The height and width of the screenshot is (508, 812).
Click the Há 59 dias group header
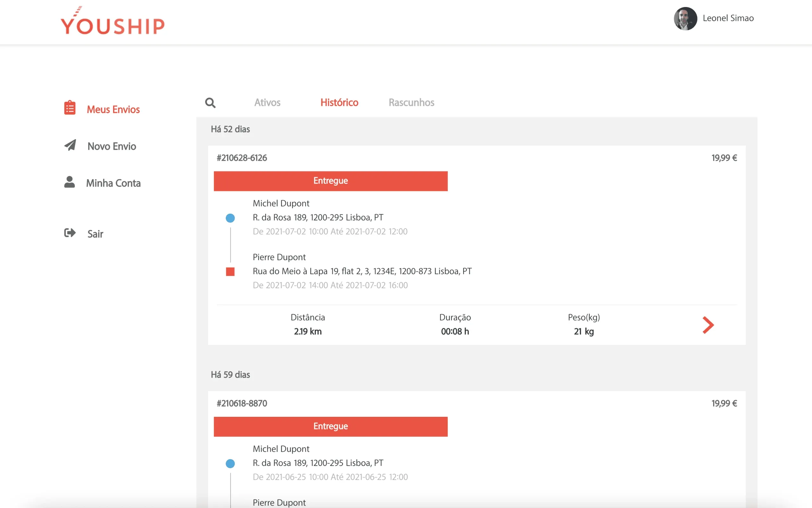231,375
